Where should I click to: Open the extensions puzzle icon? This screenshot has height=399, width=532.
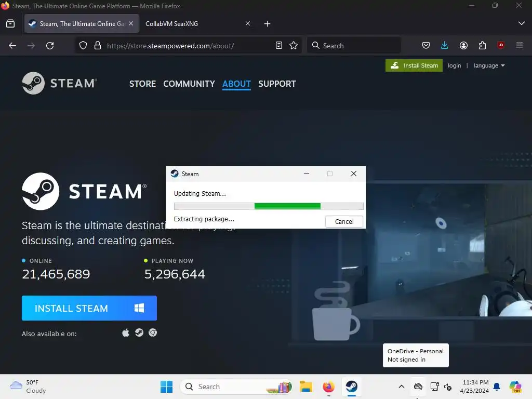tap(482, 46)
